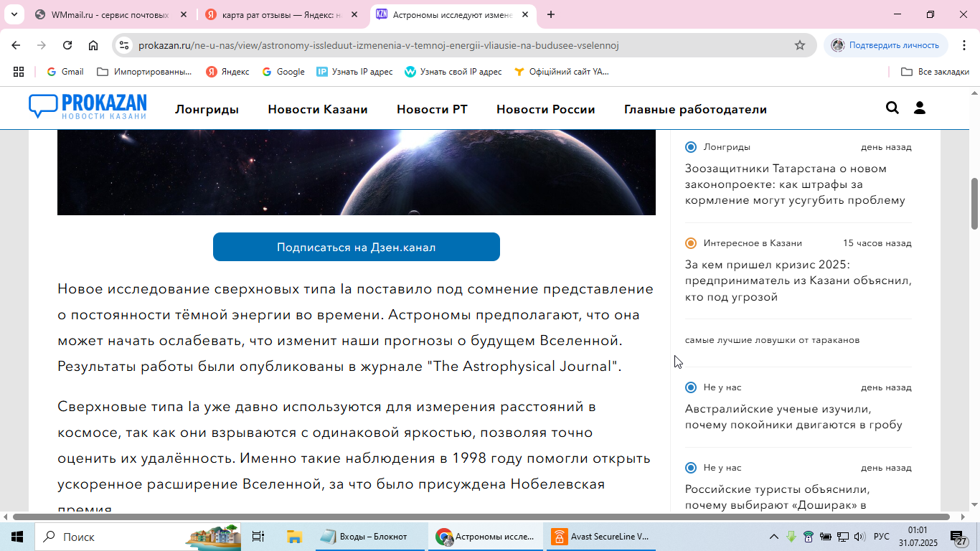Image resolution: width=980 pixels, height=551 pixels.
Task: Click the horizontal page scrollbar
Action: point(481,517)
